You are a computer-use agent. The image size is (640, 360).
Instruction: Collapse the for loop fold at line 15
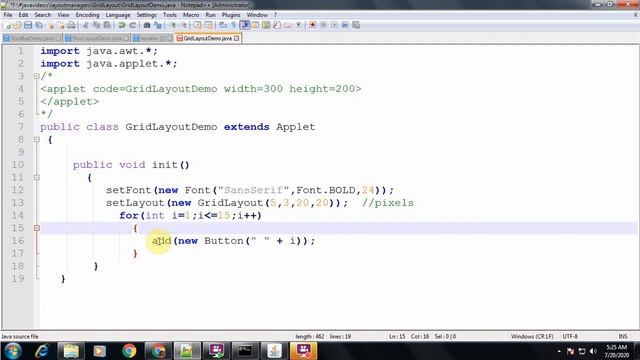point(37,228)
